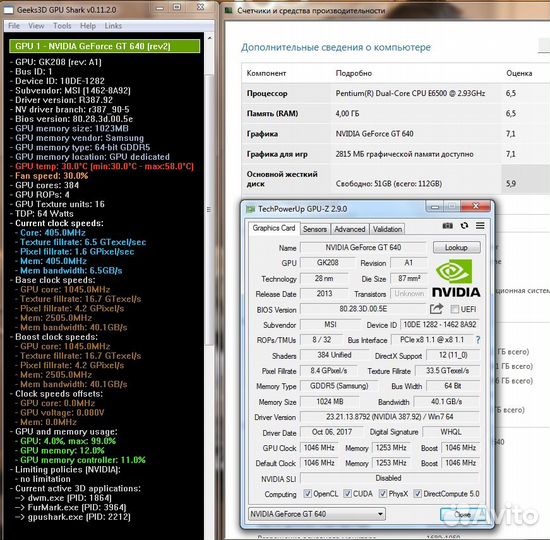Open the GPU-Z hamburger menu icon
Image resolution: width=550 pixels, height=540 pixels.
480,226
